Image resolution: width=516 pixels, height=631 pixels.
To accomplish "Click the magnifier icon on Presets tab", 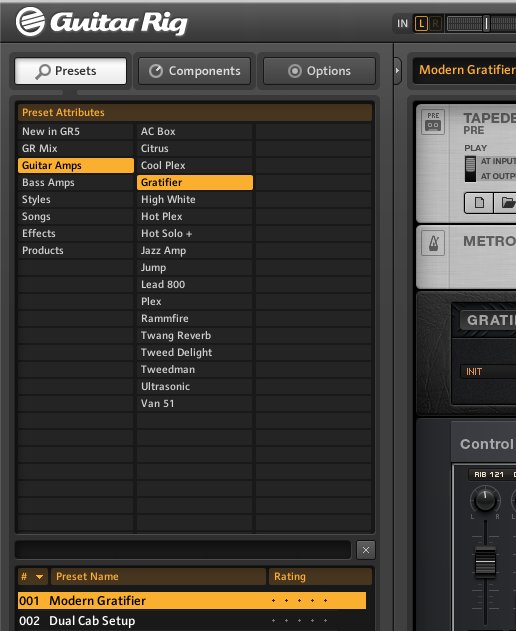I will [43, 71].
